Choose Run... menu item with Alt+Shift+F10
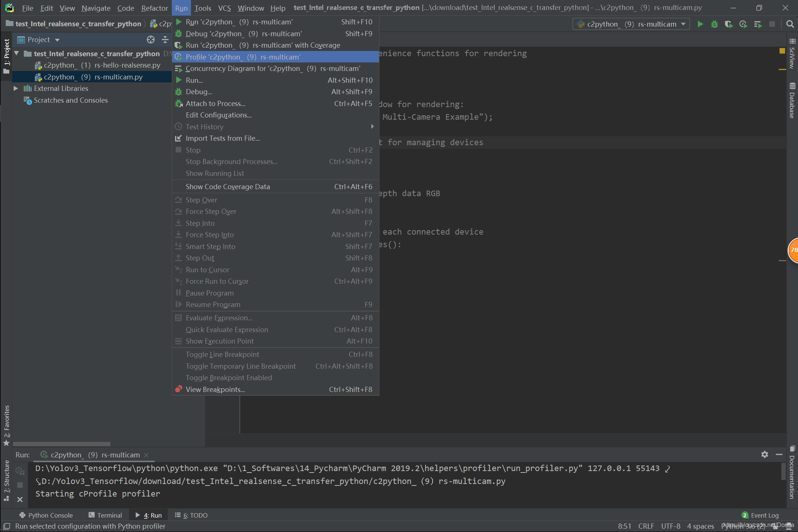The width and height of the screenshot is (798, 532). 276,80
